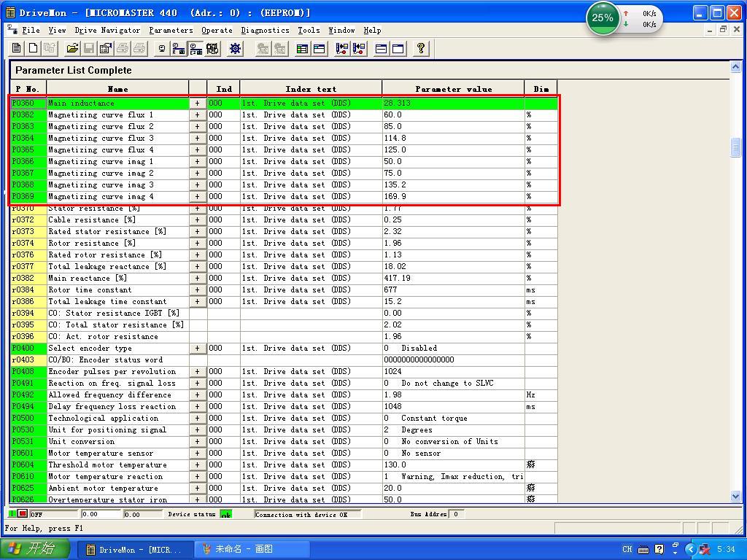Image resolution: width=747 pixels, height=560 pixels.
Task: Click the 0.00 setpoint input field
Action: coord(100,514)
